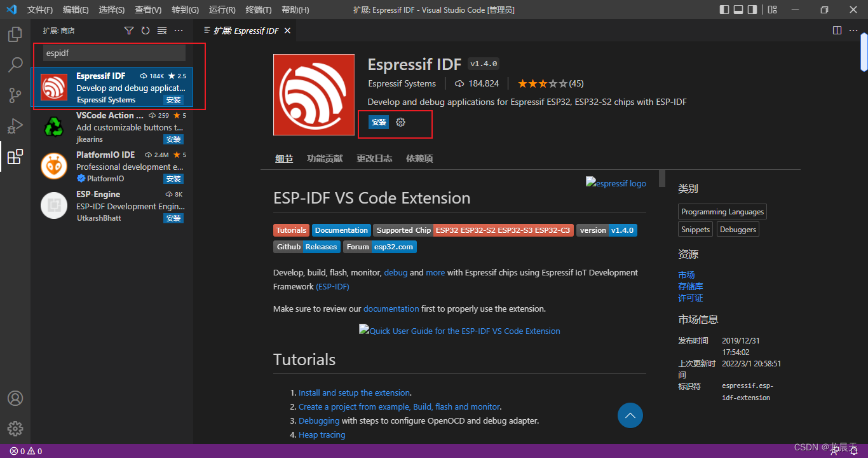
Task: Open extensions view more actions menu
Action: [x=179, y=31]
